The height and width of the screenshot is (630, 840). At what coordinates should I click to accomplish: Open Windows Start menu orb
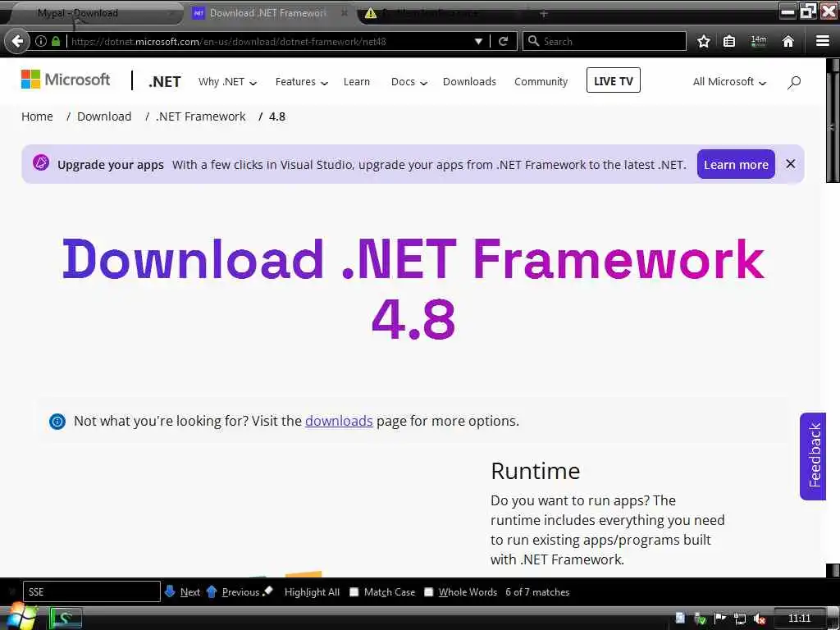[x=21, y=617]
